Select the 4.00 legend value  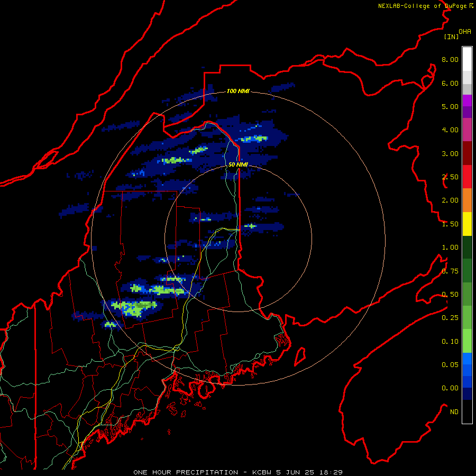[450, 130]
